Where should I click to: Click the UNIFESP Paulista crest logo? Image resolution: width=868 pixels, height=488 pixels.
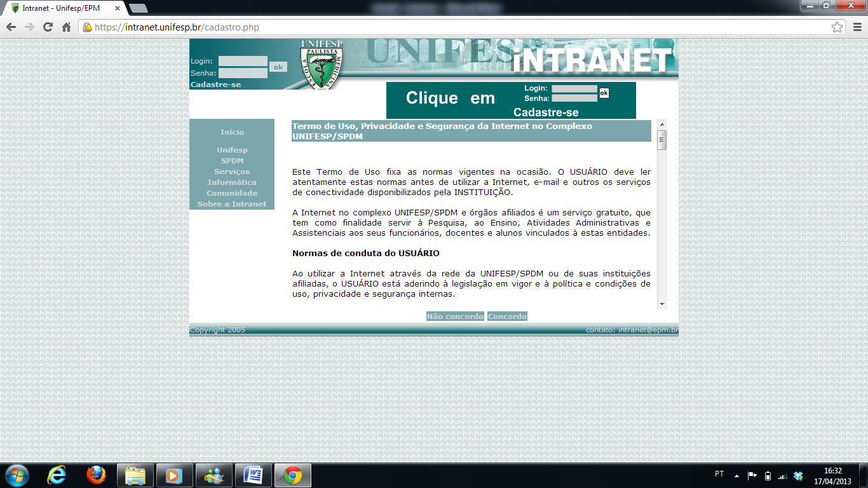tap(322, 64)
